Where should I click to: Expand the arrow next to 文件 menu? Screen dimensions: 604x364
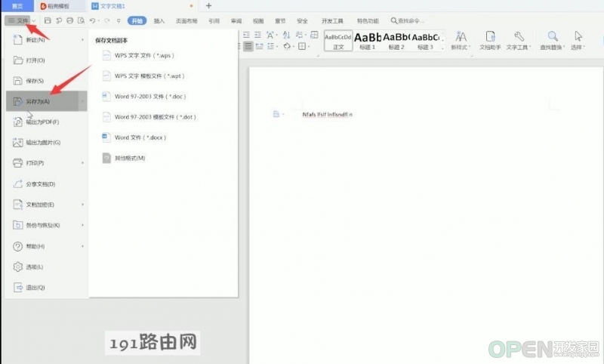(x=34, y=21)
